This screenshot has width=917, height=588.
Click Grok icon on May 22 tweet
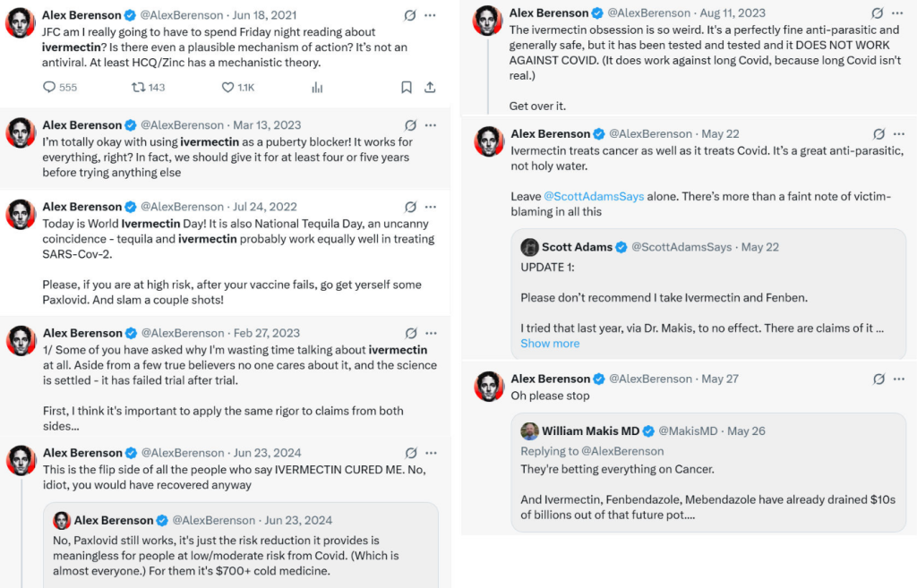coord(877,133)
